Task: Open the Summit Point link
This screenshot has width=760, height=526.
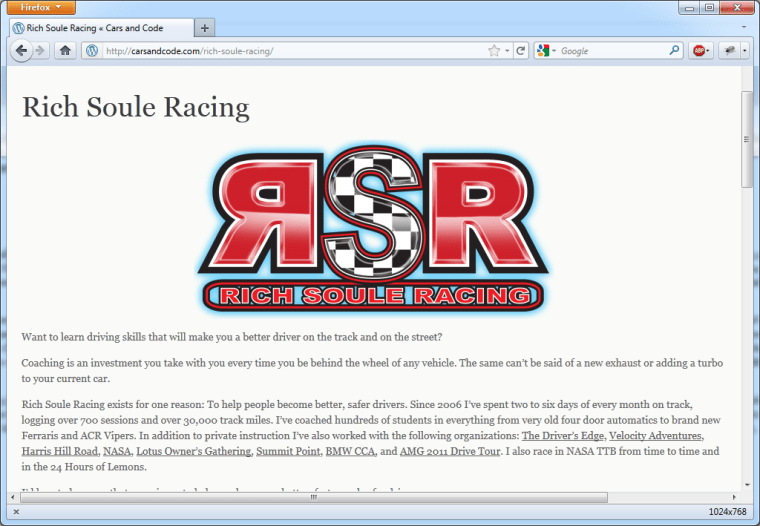Action: [x=288, y=451]
